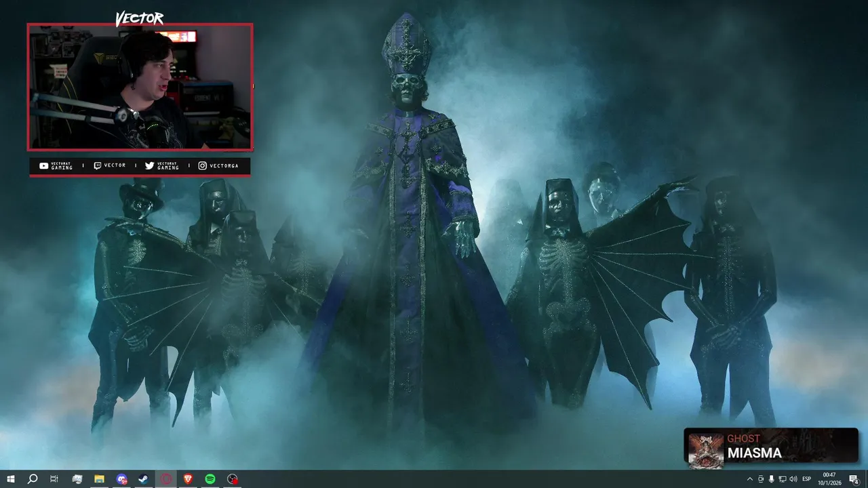Open the notification center with 4 alerts
The image size is (868, 488).
[854, 479]
